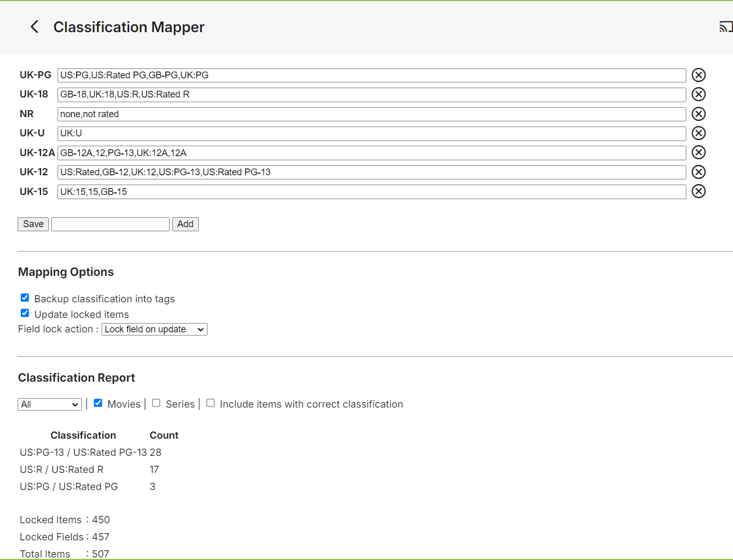Save the classification mappings
Image resolution: width=733 pixels, height=560 pixels.
33,223
